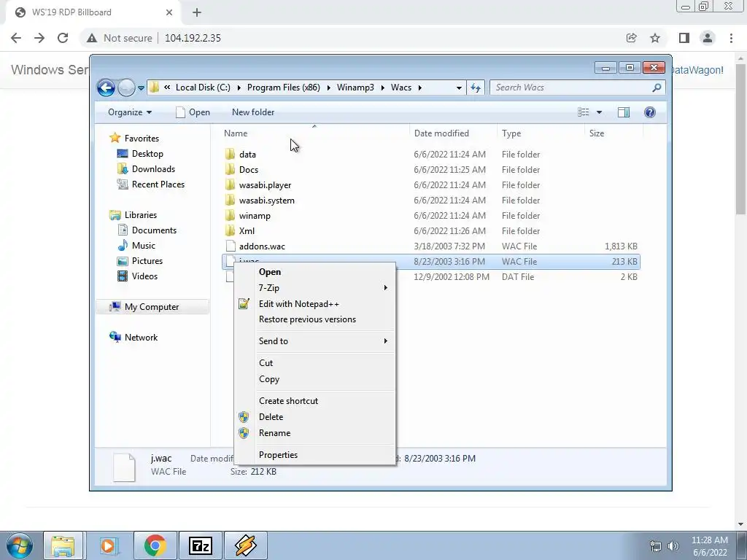
Task: Expand Send to submenu
Action: coord(315,341)
